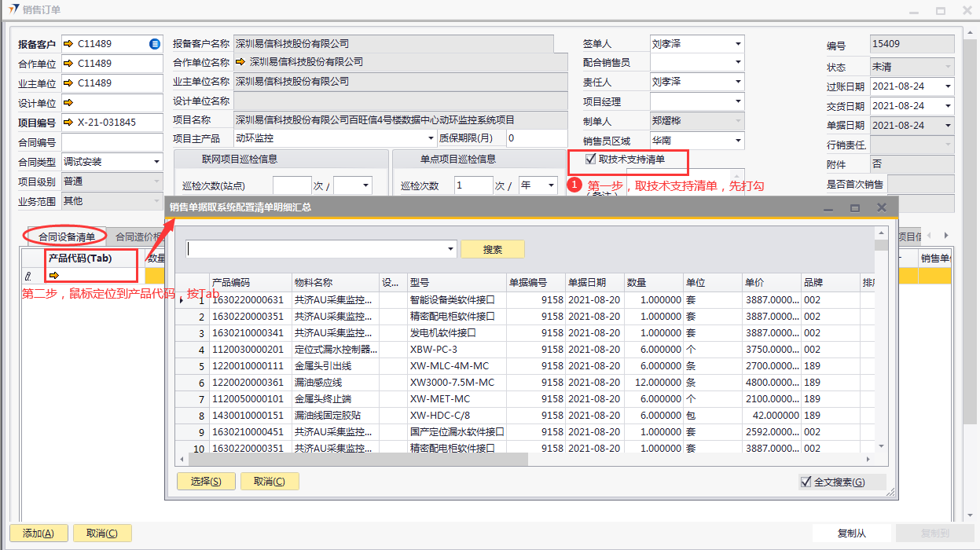
Task: Click orange arrow in 合作单位名称 field
Action: coord(240,61)
